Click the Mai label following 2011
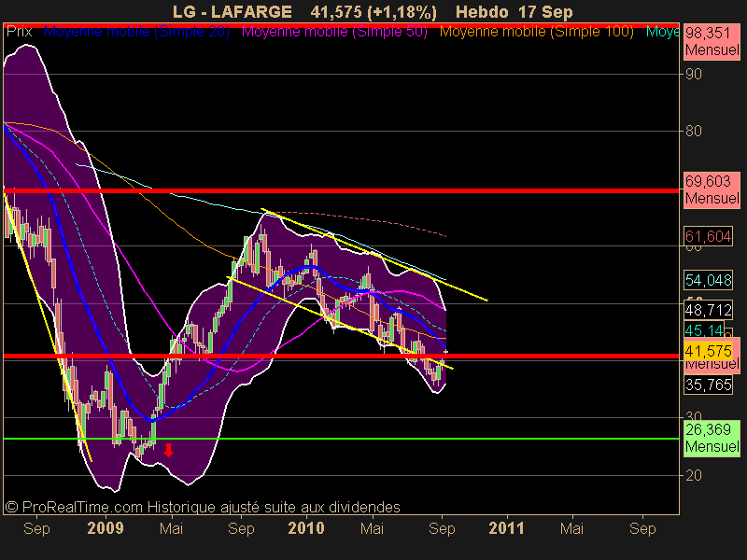The width and height of the screenshot is (747, 560). click(x=571, y=528)
